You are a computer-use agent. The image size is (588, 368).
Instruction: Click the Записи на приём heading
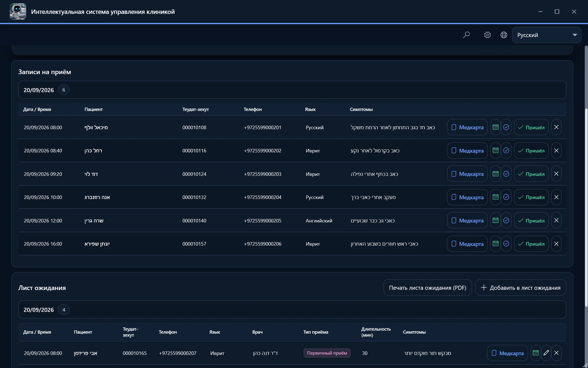tap(45, 72)
